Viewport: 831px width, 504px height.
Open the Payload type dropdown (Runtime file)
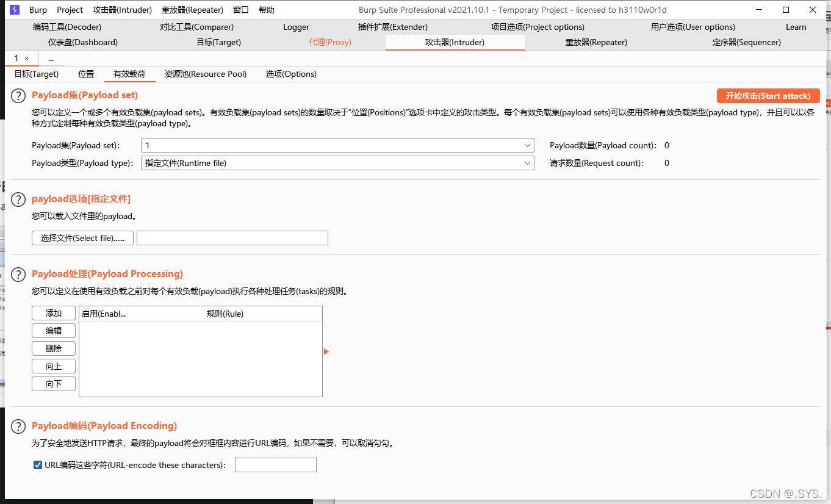tap(337, 163)
